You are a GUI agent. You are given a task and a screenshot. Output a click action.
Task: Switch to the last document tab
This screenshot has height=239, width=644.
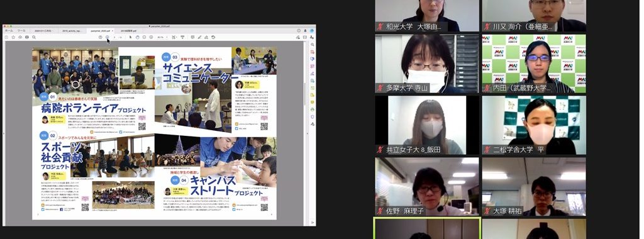[129, 31]
